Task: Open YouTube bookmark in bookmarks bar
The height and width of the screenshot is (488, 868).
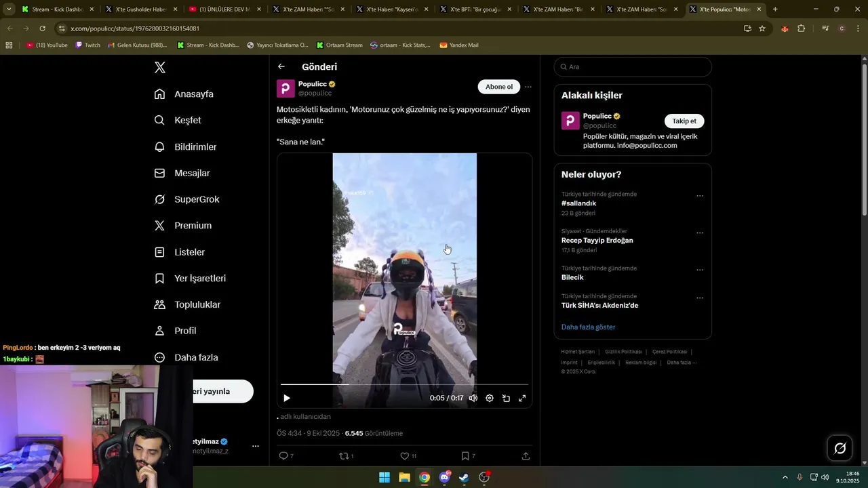Action: 47,45
